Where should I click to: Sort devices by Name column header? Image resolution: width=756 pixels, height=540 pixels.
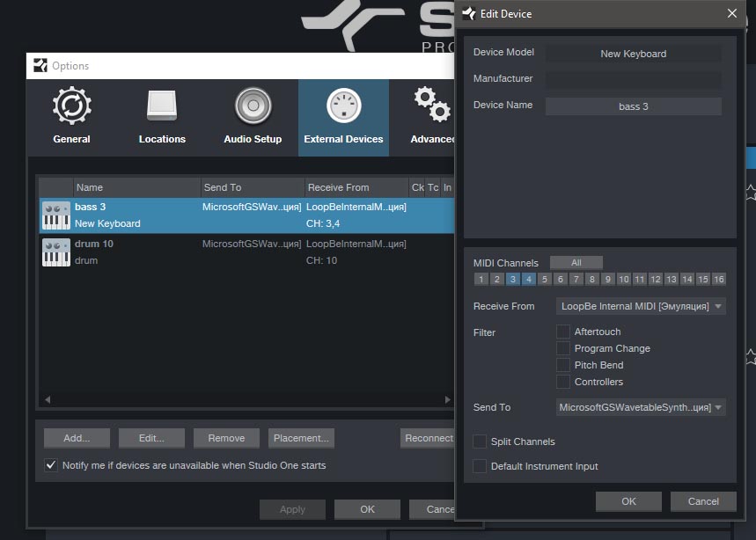(x=137, y=187)
